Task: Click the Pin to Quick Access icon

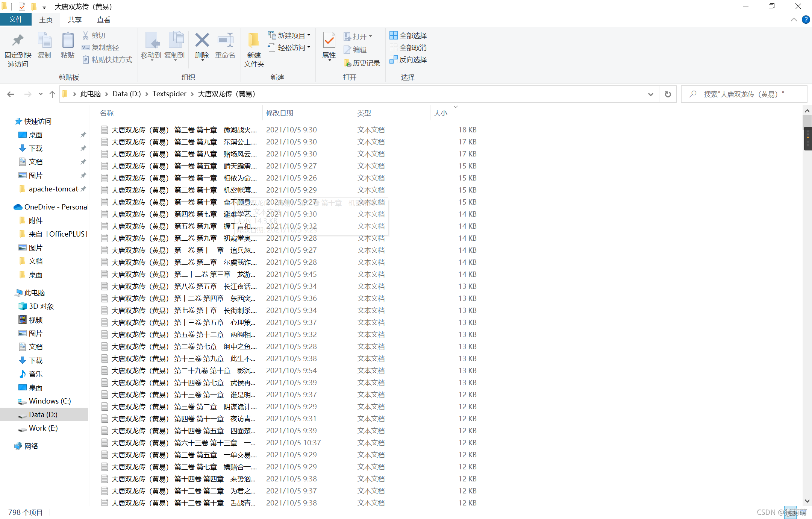Action: tap(18, 40)
